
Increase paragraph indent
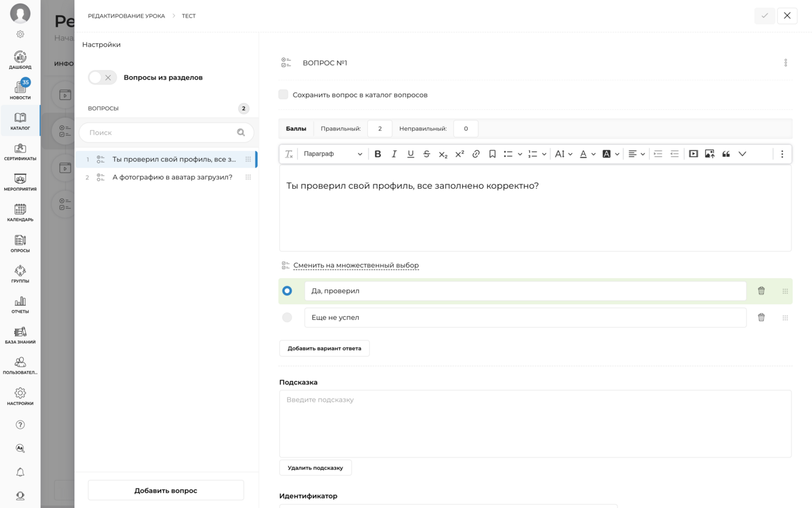658,154
